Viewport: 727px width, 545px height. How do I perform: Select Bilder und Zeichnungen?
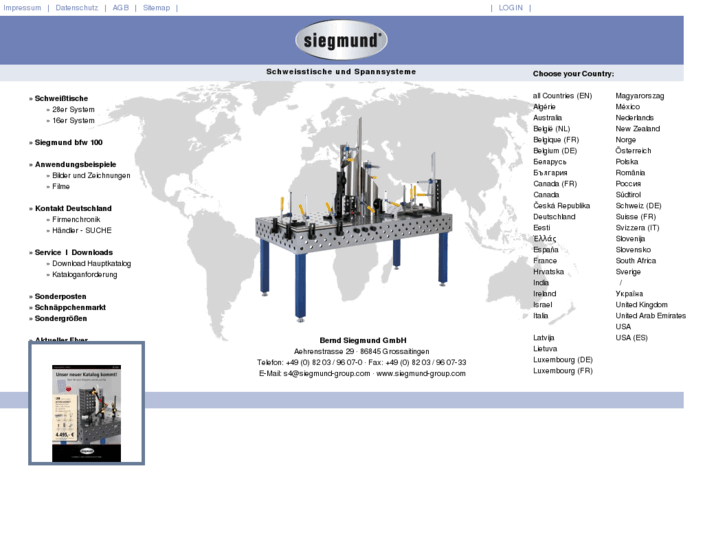[91, 175]
